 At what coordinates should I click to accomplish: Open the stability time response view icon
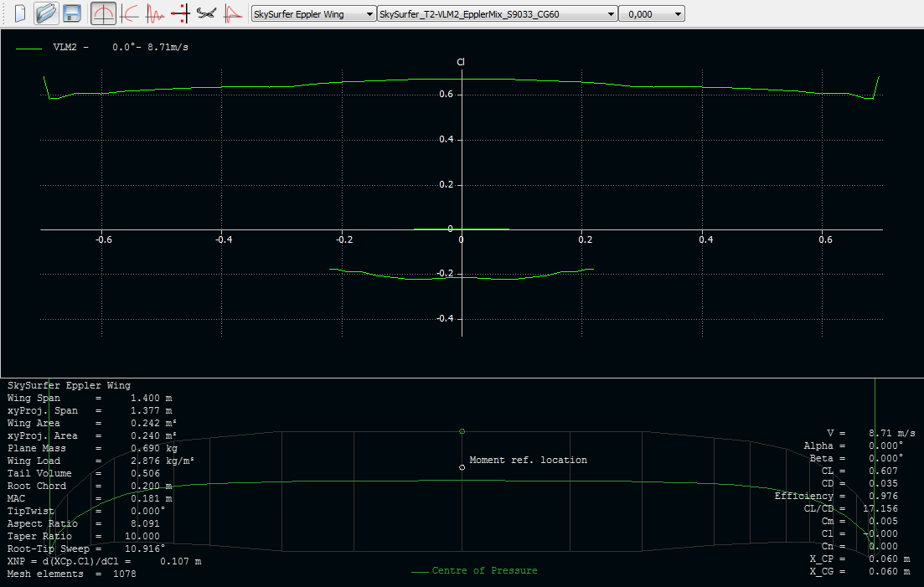pyautogui.click(x=154, y=13)
